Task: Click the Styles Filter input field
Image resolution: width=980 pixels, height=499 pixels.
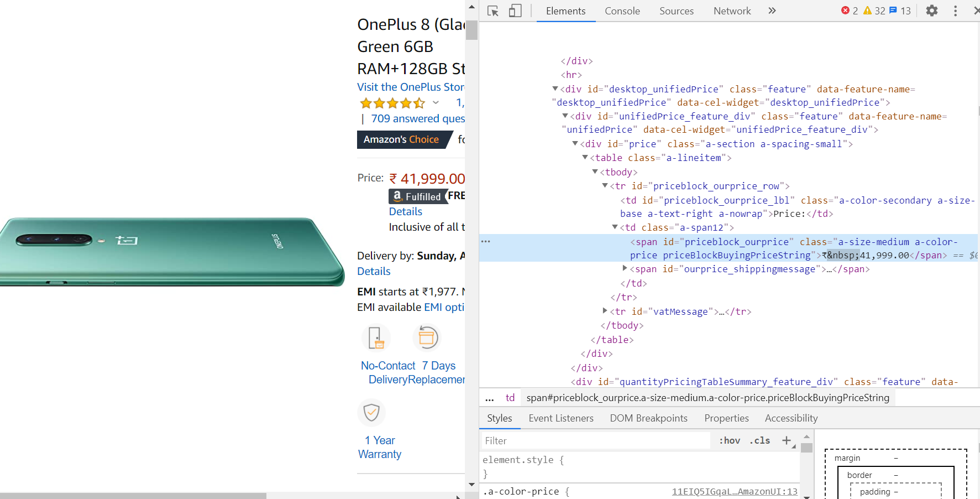Action: point(596,440)
